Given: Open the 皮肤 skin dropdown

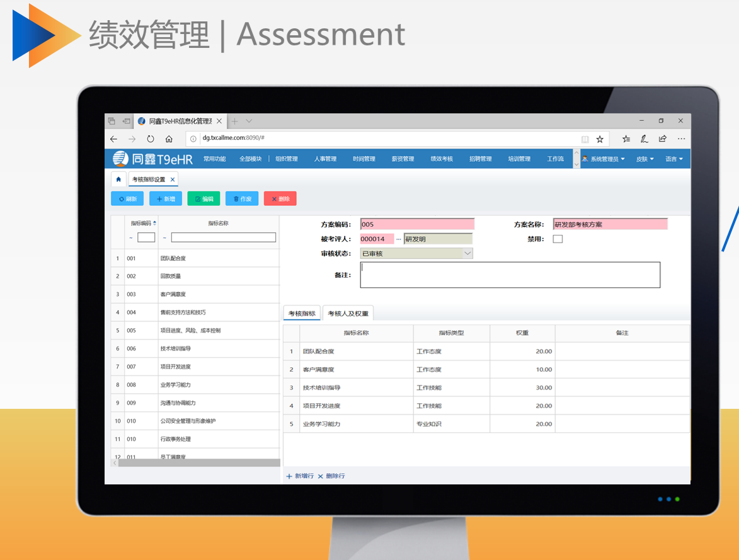Looking at the screenshot, I should point(644,159).
